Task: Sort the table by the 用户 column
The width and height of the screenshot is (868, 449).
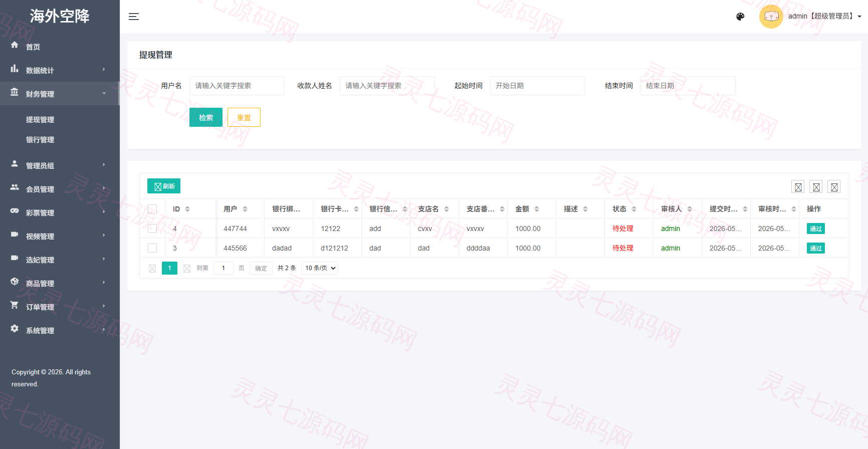Action: pyautogui.click(x=245, y=209)
